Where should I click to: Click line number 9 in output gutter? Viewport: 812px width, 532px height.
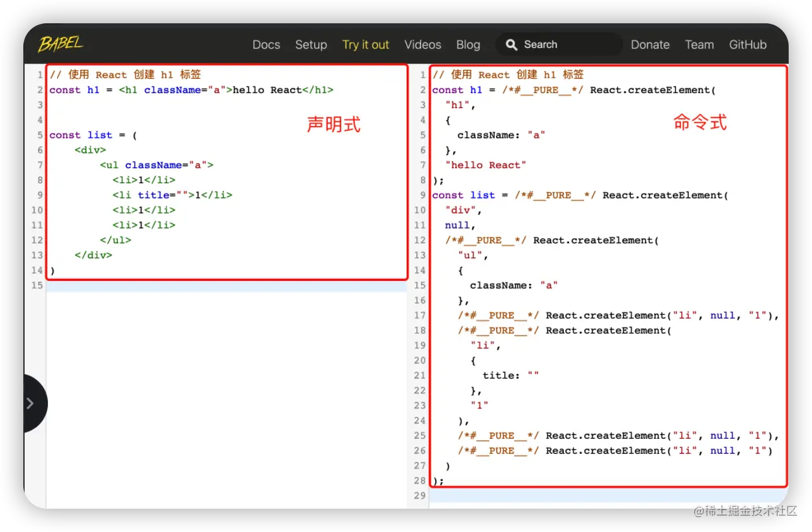point(423,195)
